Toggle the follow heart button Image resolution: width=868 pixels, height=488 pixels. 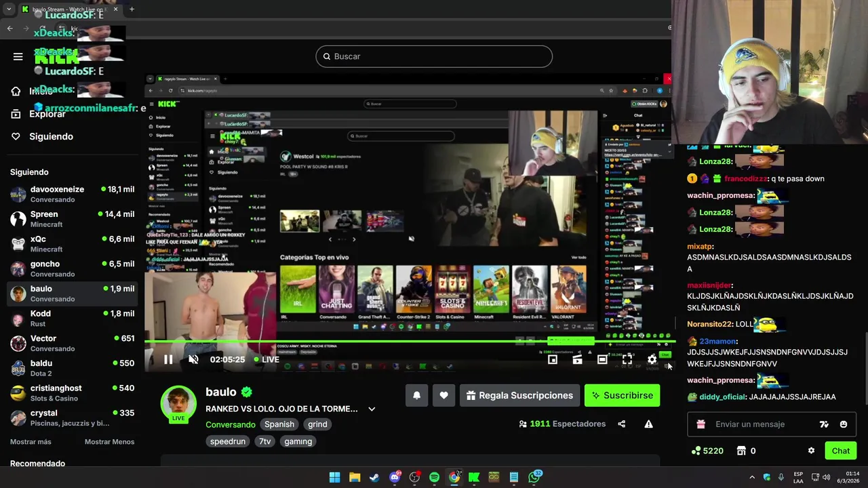click(443, 395)
